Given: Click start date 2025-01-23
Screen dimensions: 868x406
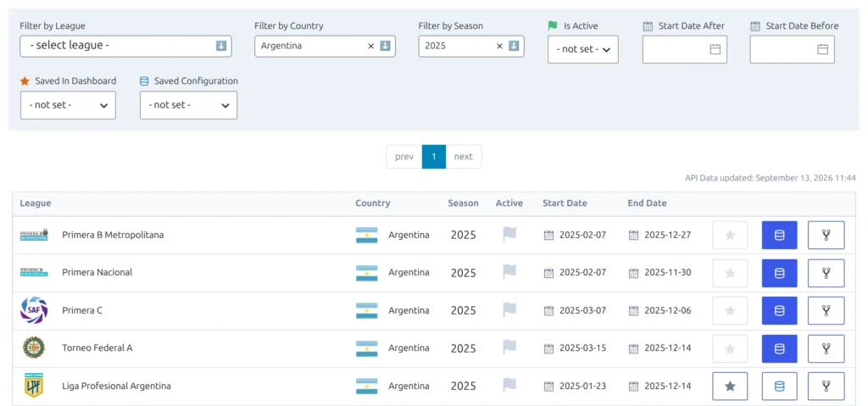Looking at the screenshot, I should coord(582,386).
